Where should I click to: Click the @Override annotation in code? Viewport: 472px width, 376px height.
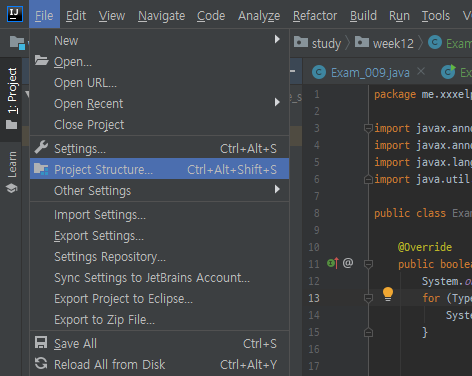tap(425, 247)
